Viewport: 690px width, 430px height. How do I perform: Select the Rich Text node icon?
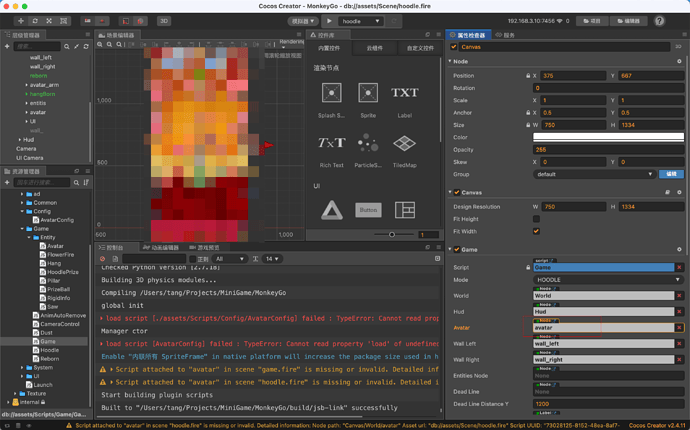pos(331,143)
